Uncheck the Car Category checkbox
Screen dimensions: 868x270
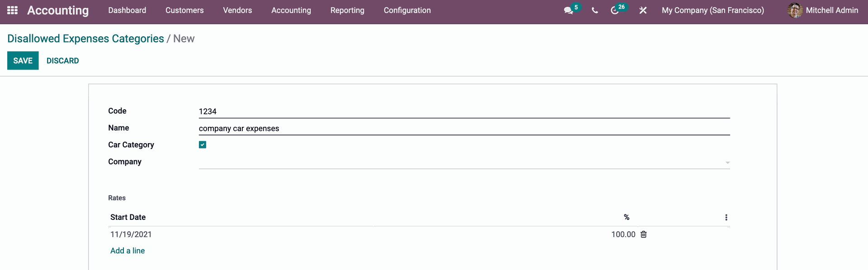pos(203,144)
